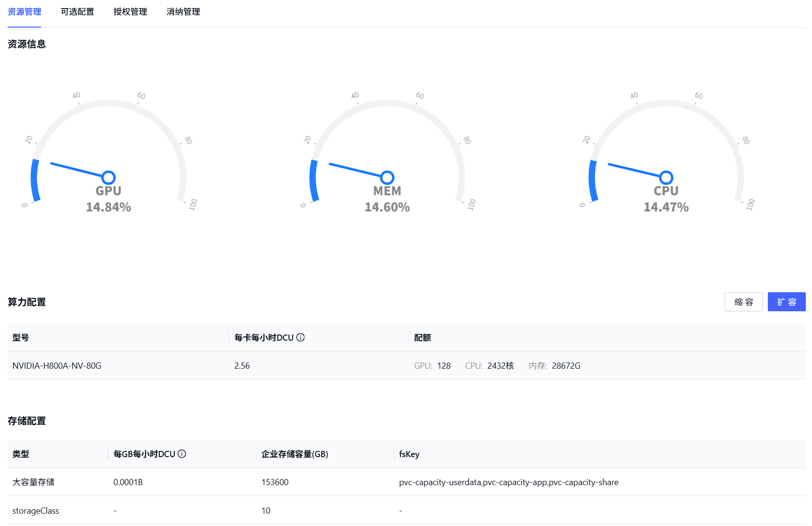Screen dimensions: 812x526
Task: Click the pvc-capacity fsKey value text
Action: (509, 482)
